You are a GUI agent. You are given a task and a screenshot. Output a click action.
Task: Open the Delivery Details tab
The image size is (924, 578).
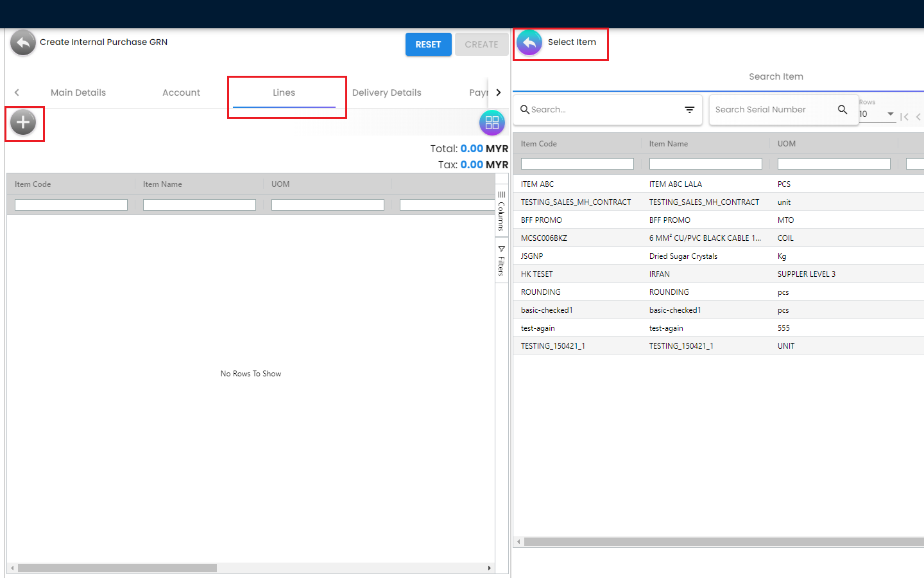click(386, 92)
